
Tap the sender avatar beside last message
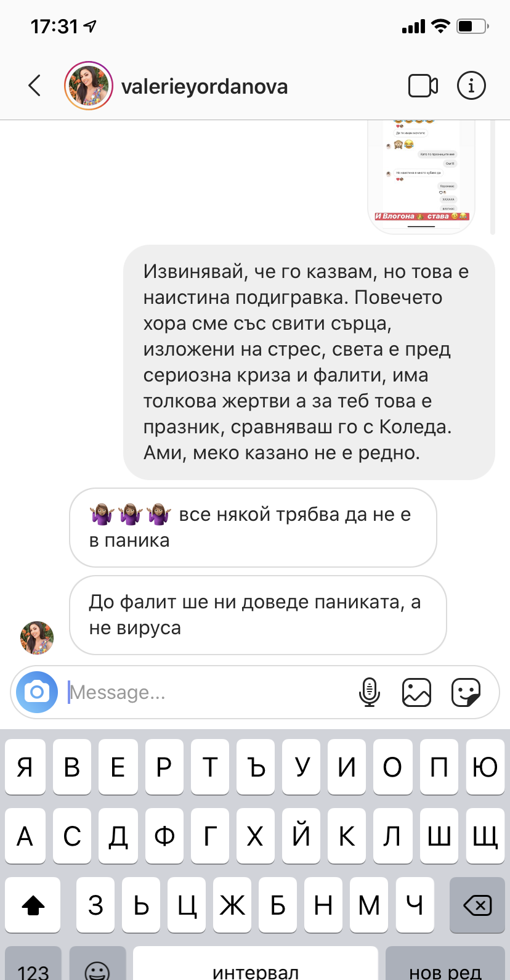point(37,637)
